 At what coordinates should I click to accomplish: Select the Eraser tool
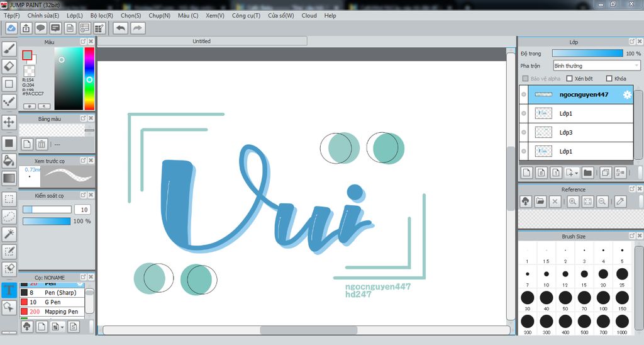9,66
